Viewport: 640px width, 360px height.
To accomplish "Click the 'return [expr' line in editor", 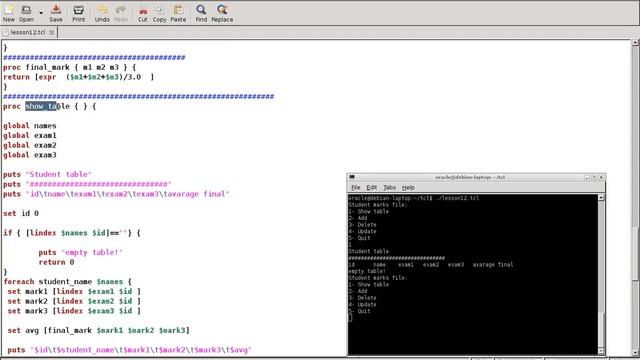I will pyautogui.click(x=79, y=77).
